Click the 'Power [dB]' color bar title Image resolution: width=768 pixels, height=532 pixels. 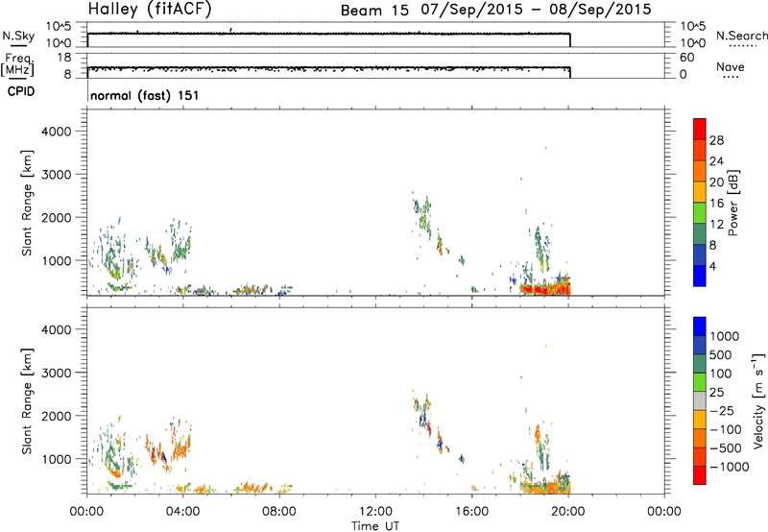(x=733, y=203)
